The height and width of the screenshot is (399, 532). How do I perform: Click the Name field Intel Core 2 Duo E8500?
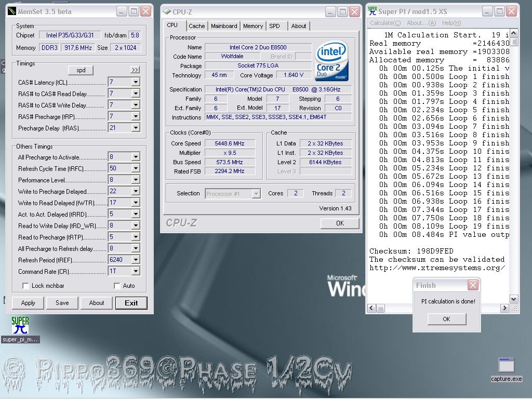click(x=258, y=47)
